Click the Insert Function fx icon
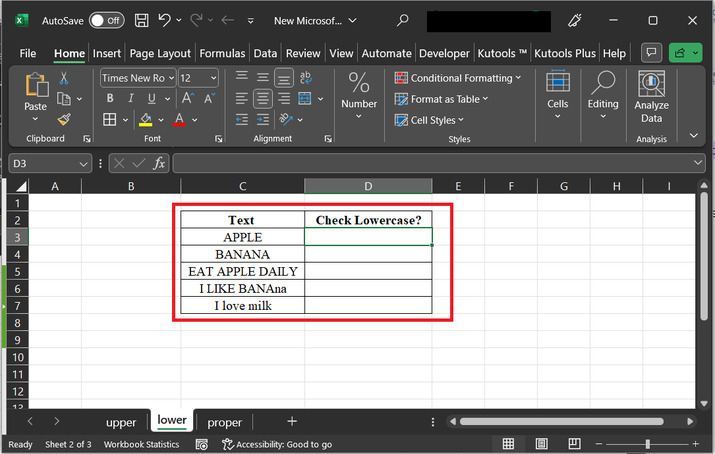Viewport: 715px width, 454px height. (x=159, y=163)
